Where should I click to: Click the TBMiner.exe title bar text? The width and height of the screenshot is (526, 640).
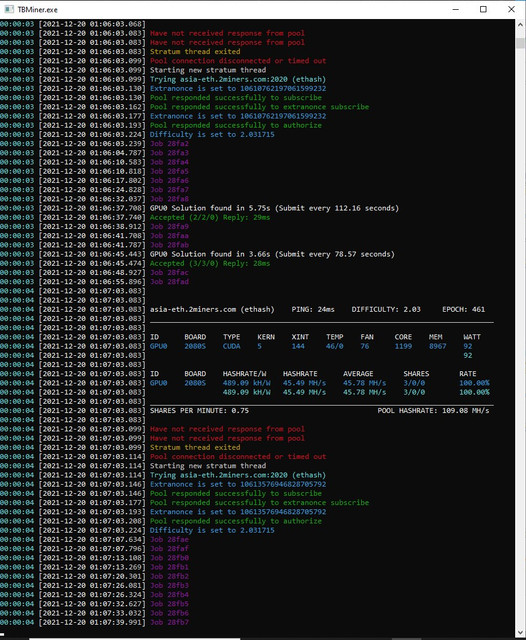pyautogui.click(x=38, y=9)
